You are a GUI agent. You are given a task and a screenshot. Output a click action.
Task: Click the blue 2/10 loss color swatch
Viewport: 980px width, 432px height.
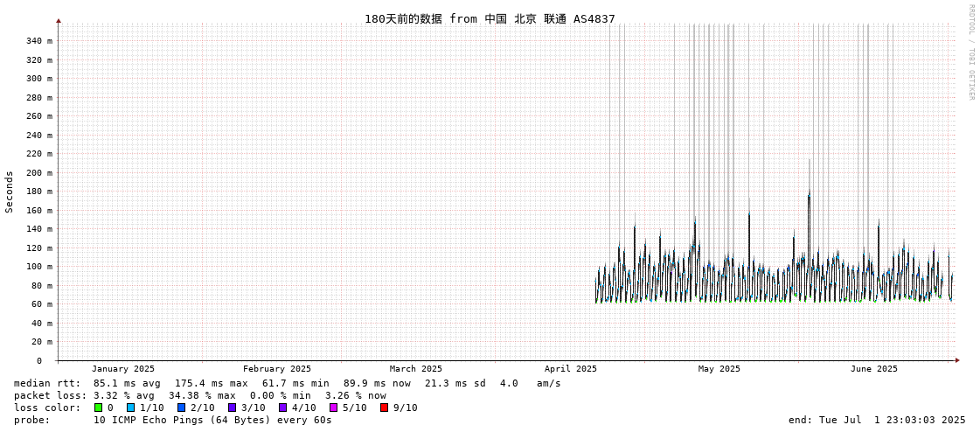point(181,408)
